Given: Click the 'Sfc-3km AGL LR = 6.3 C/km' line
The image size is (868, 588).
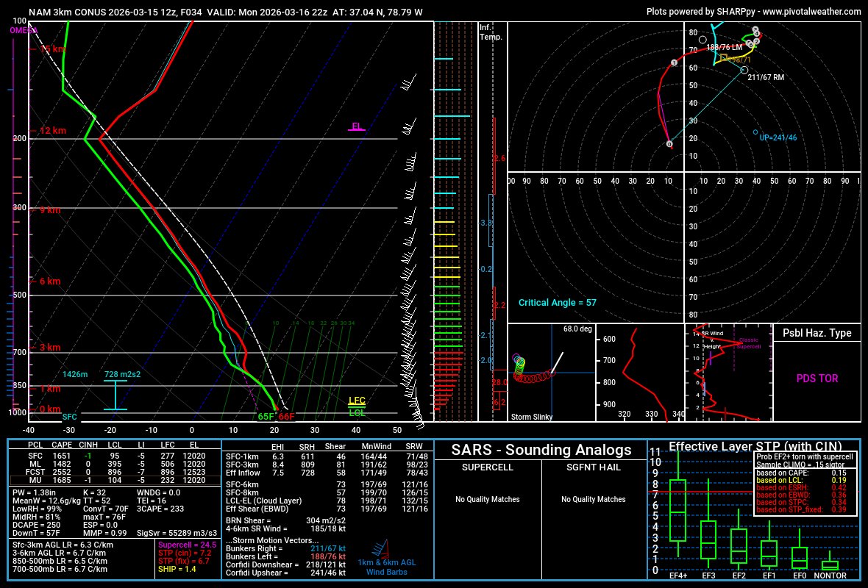Looking at the screenshot, I should point(63,545).
